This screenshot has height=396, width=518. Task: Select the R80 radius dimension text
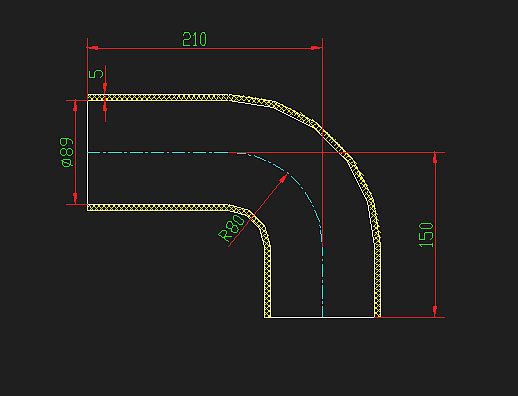232,229
